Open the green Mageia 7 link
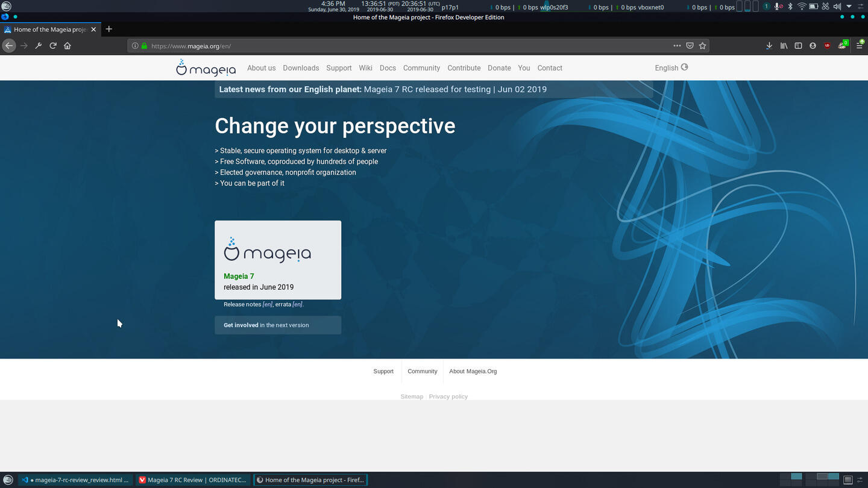 [x=239, y=276]
